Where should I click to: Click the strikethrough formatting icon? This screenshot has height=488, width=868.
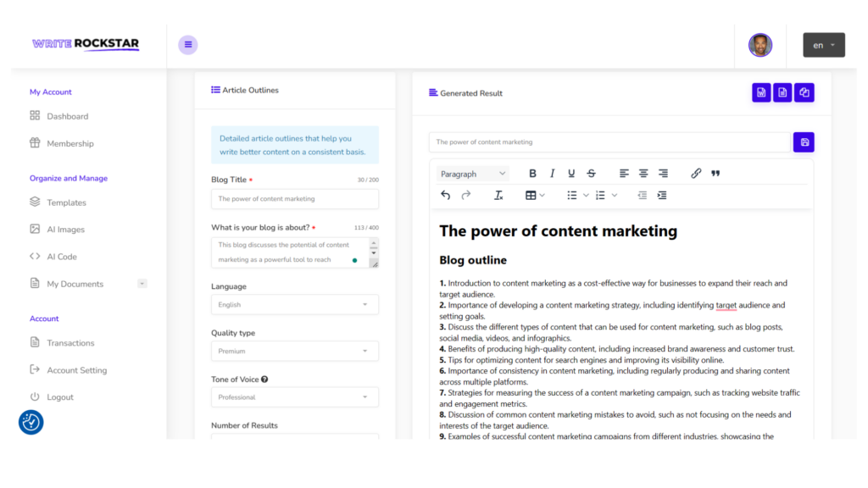pyautogui.click(x=591, y=174)
